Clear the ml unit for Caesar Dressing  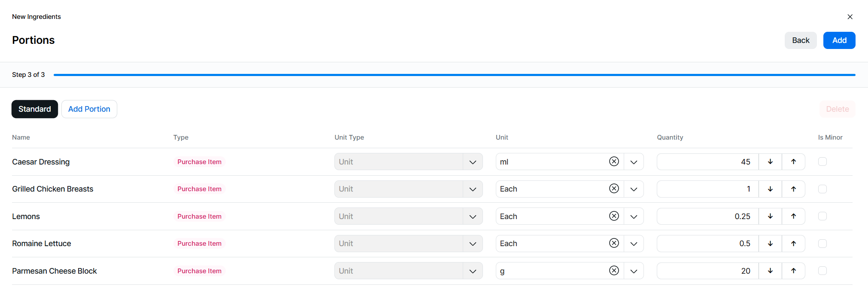[614, 162]
